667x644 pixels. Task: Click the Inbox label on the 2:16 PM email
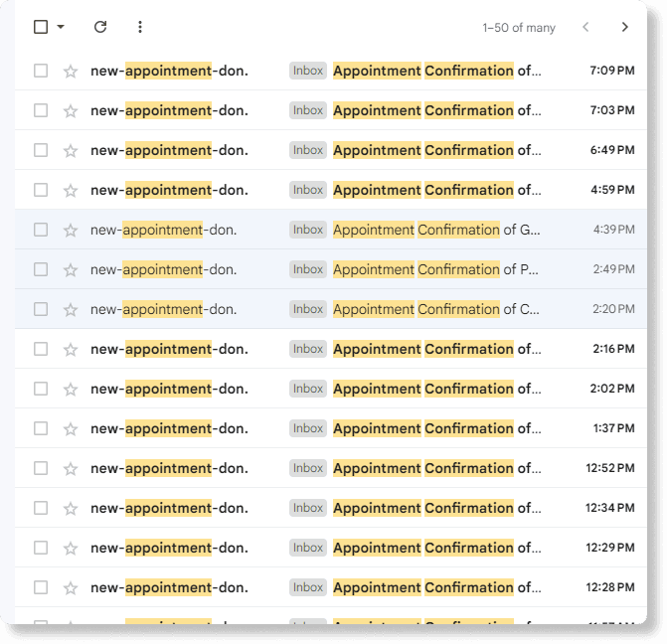(308, 349)
